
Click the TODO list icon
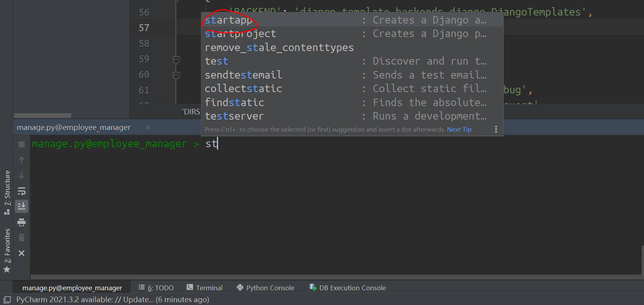142,287
